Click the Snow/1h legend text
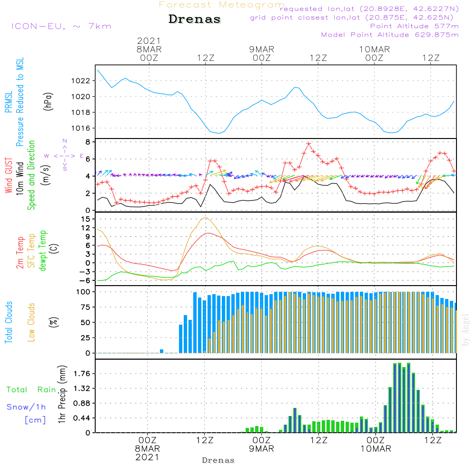The height and width of the screenshot is (476, 476). pyautogui.click(x=27, y=407)
